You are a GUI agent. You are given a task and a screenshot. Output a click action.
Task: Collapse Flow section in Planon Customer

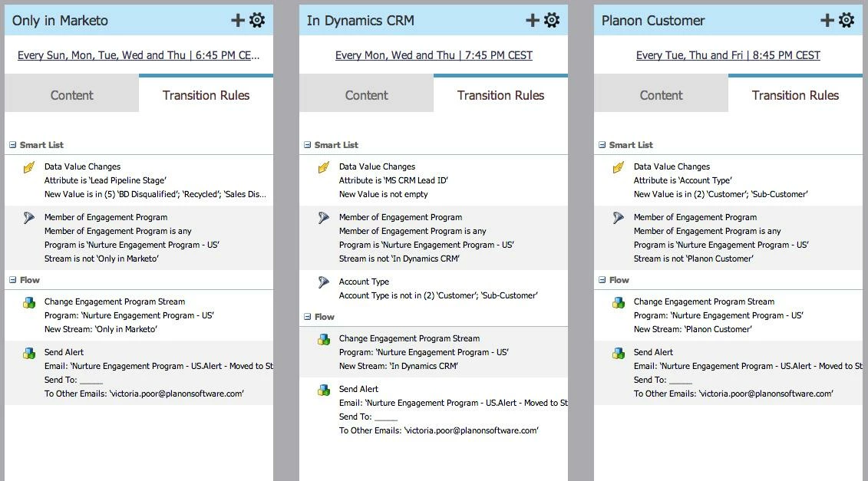pyautogui.click(x=602, y=280)
